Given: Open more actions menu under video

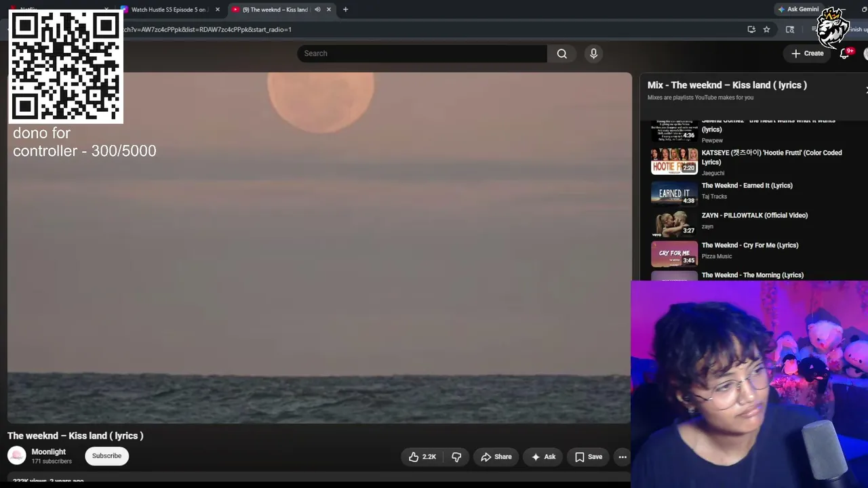Looking at the screenshot, I should coord(623,457).
